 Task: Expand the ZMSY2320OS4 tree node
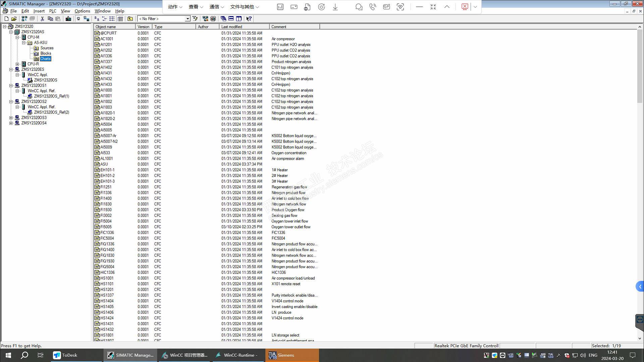[11, 123]
